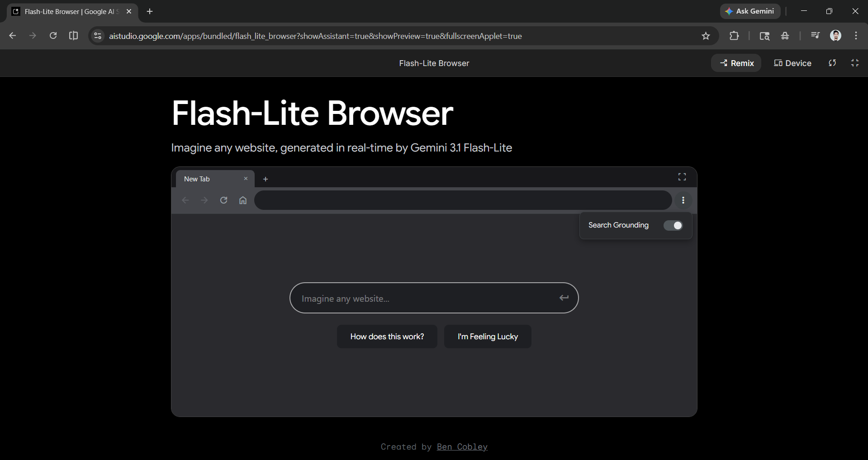
Task: Enter fullscreen mode for the browser applet
Action: 682,177
